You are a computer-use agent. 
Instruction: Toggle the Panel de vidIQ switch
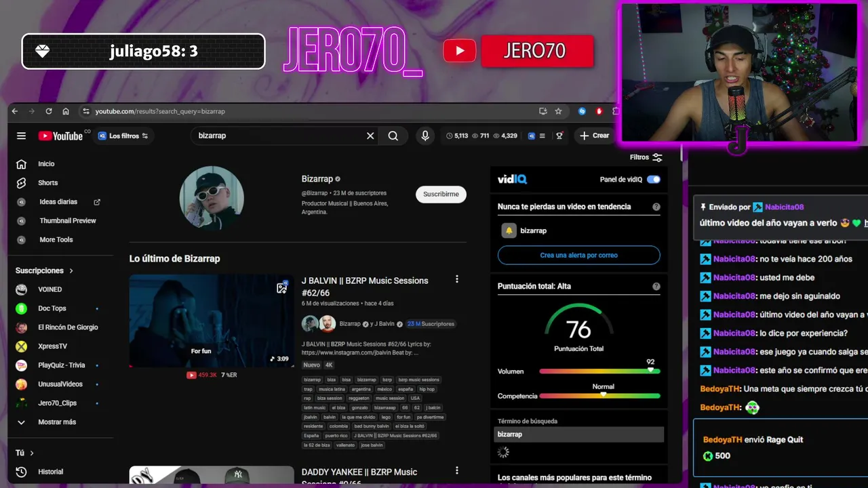(x=653, y=180)
